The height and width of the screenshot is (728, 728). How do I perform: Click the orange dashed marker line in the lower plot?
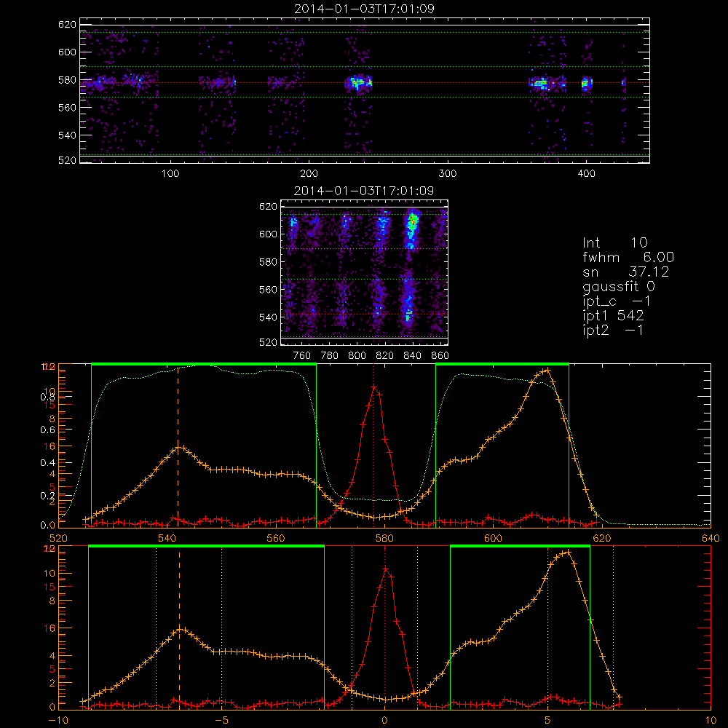180,628
